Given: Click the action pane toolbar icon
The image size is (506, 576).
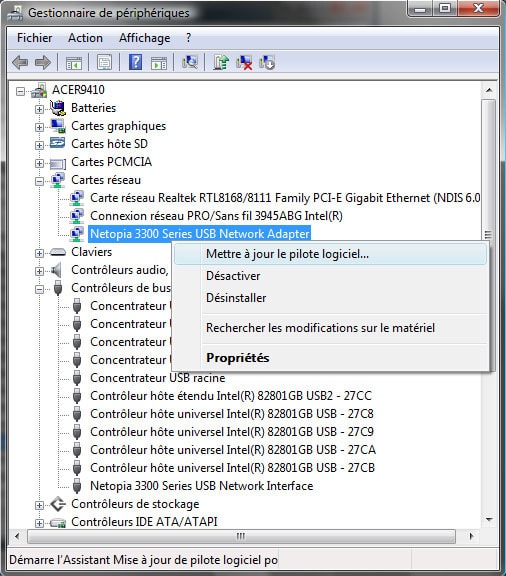Looking at the screenshot, I should [159, 63].
